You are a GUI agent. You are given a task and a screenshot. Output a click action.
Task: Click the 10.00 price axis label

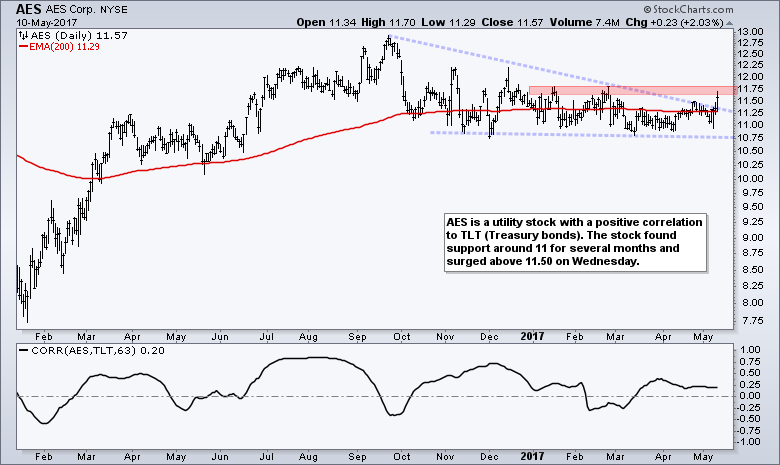[750, 179]
